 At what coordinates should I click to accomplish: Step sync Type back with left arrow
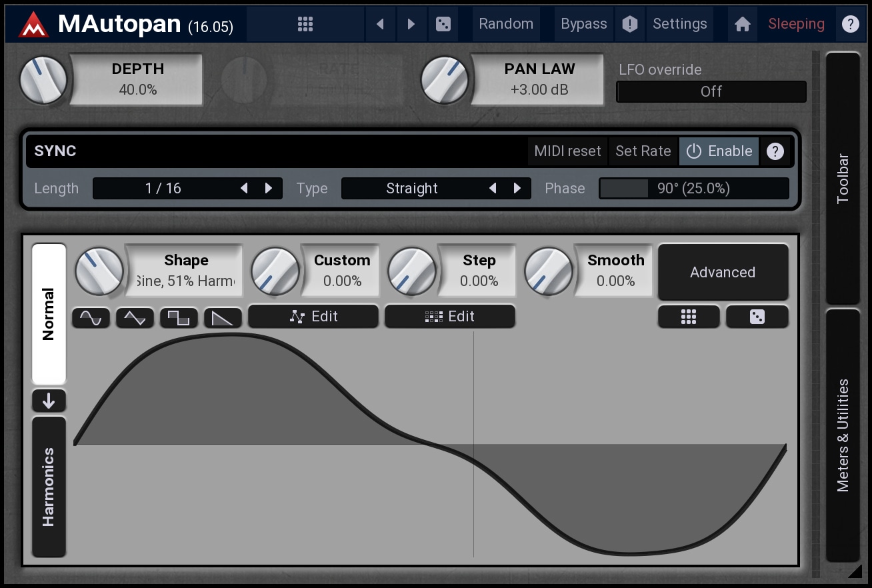tap(493, 189)
